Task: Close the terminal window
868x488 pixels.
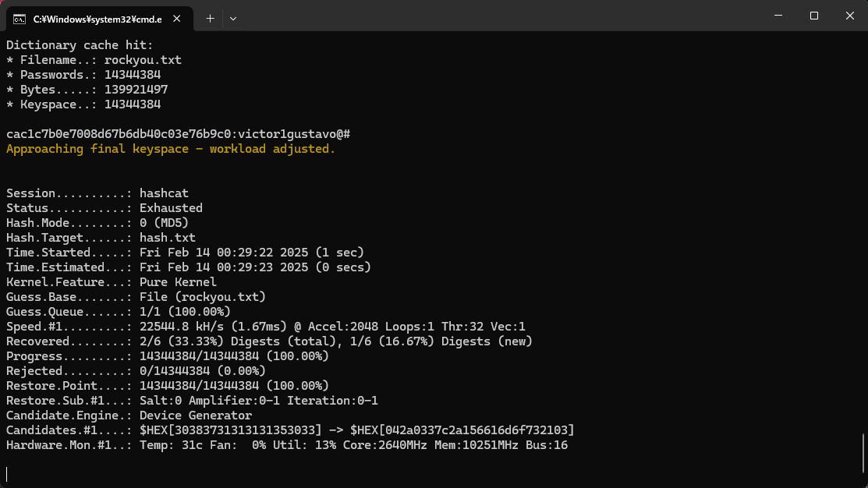Action: [x=849, y=16]
